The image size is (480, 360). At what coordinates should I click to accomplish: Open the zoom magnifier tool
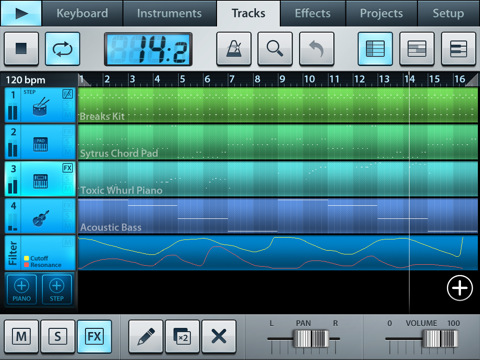(x=275, y=49)
